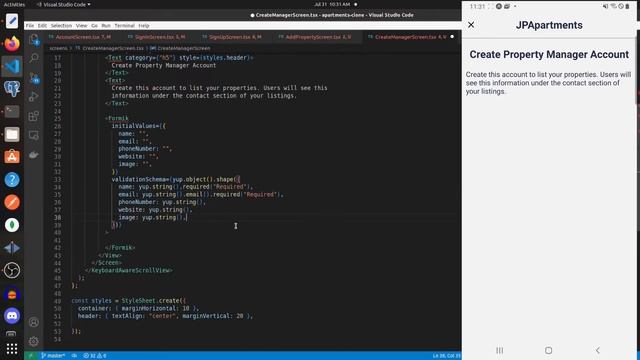This screenshot has width=640, height=360.
Task: Open the Terminal menu
Action: 124,25
